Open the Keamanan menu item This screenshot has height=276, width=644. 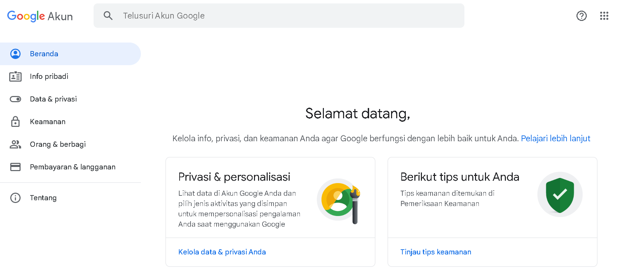[48, 122]
